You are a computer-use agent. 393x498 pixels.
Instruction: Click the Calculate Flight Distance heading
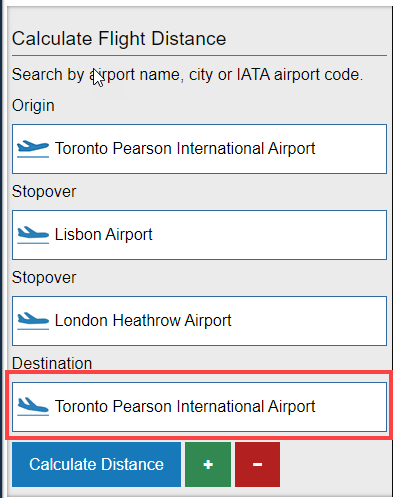click(x=119, y=39)
